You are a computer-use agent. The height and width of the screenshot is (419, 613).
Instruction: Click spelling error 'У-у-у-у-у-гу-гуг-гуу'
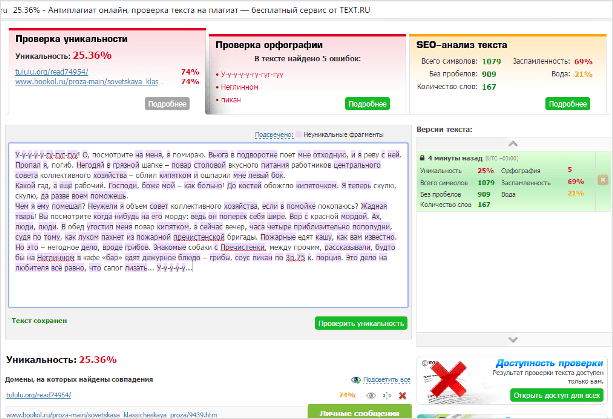252,74
